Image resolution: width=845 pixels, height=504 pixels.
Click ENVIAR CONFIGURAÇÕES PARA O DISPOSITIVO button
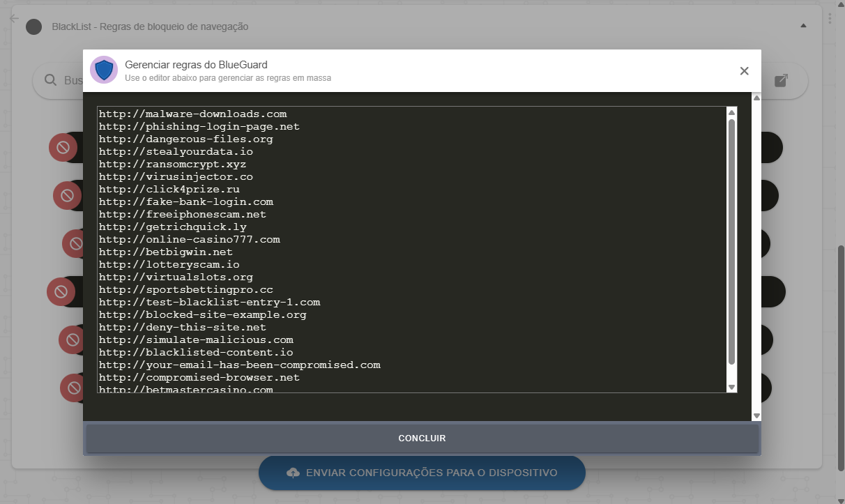pos(422,473)
